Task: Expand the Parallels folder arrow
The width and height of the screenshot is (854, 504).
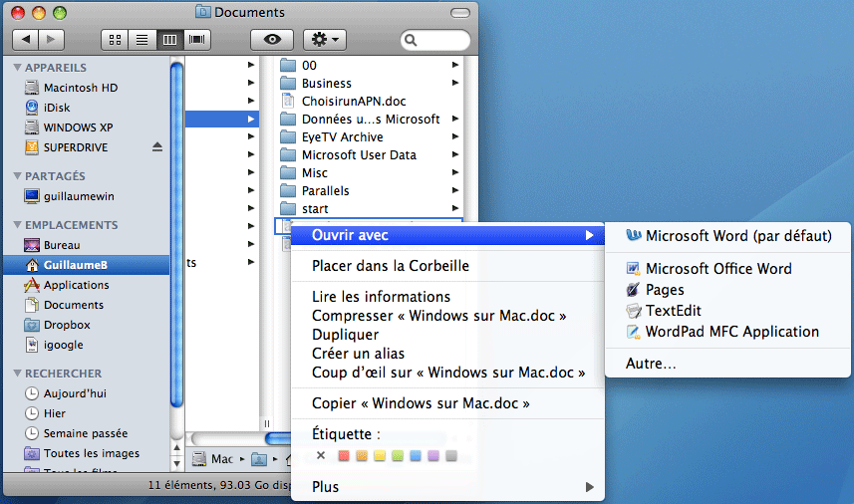Action: coord(455,190)
